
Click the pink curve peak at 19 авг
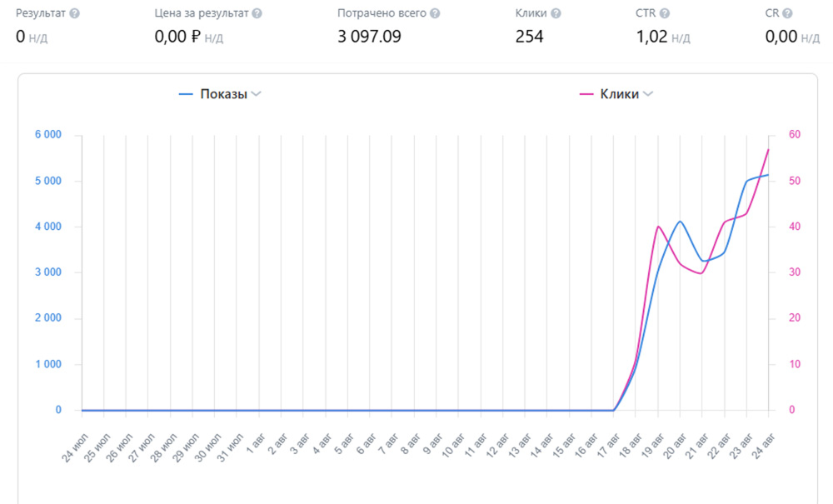[658, 226]
